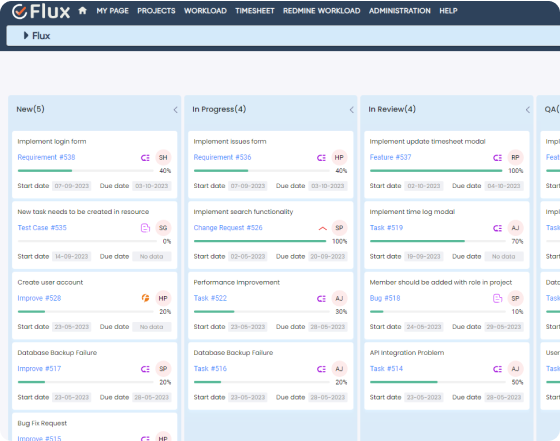Viewport: 560px width, 441px height.
Task: Click AJ avatar on Task #522 card
Action: 339,298
